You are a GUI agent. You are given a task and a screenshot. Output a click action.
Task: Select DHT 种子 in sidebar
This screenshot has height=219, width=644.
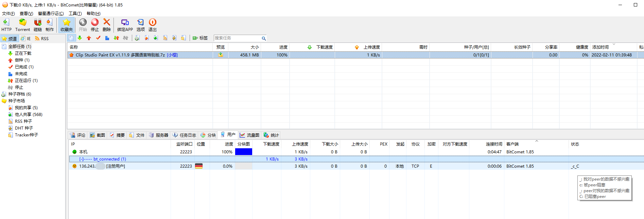click(24, 128)
